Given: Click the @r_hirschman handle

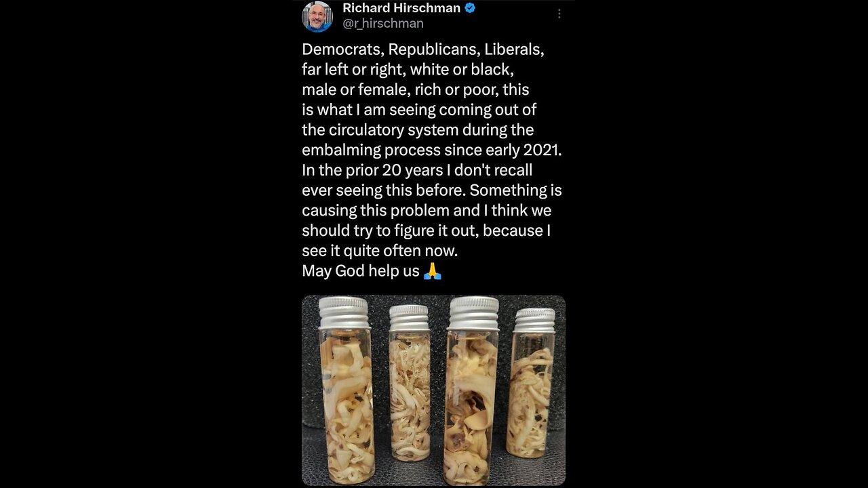Looking at the screenshot, I should pos(382,23).
